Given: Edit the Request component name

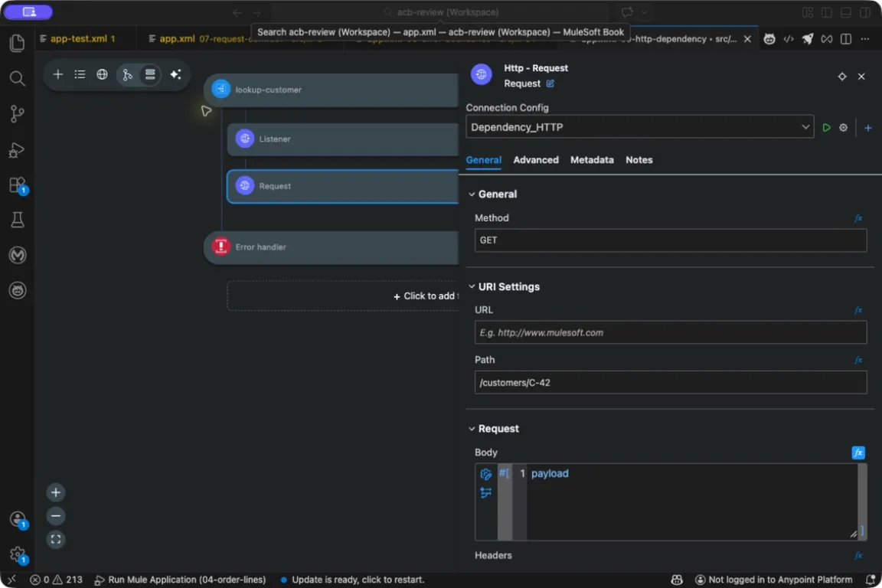Looking at the screenshot, I should 550,84.
